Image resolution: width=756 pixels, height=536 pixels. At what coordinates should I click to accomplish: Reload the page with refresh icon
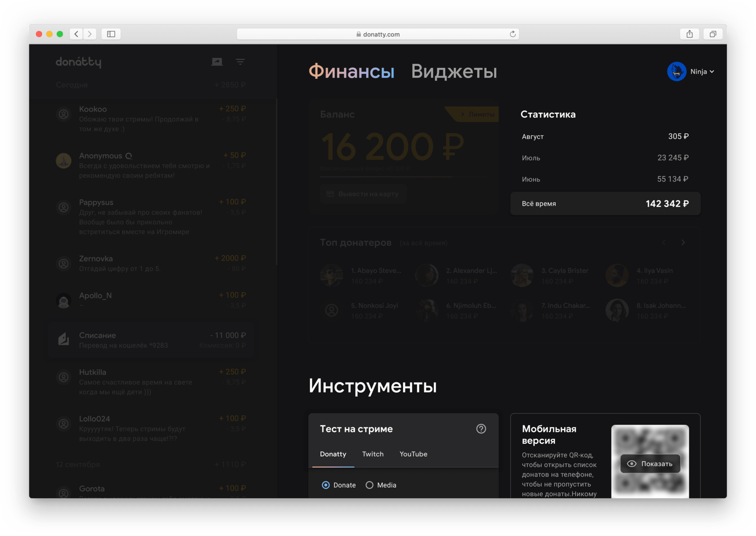click(x=513, y=34)
